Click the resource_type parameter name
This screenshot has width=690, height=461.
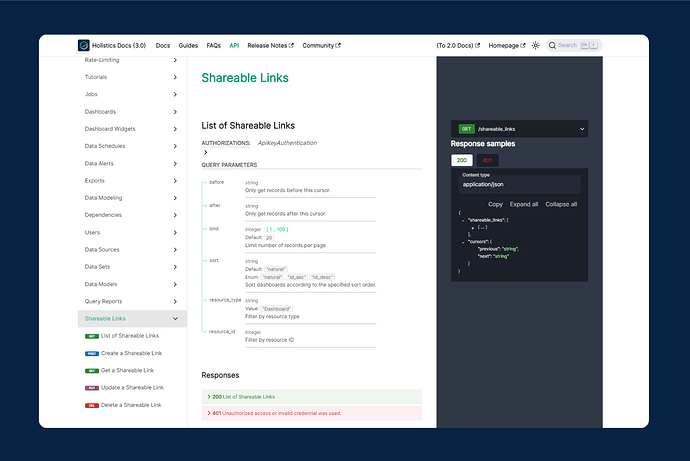tap(225, 300)
